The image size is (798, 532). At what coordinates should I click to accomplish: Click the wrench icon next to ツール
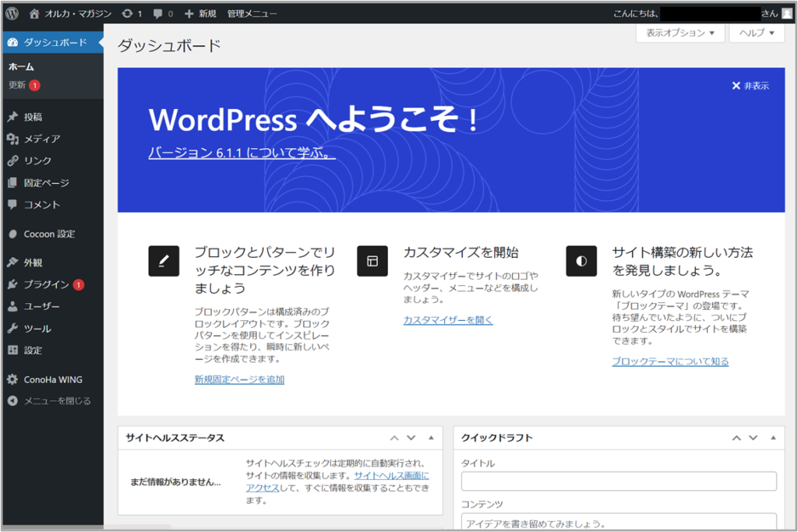tap(12, 328)
